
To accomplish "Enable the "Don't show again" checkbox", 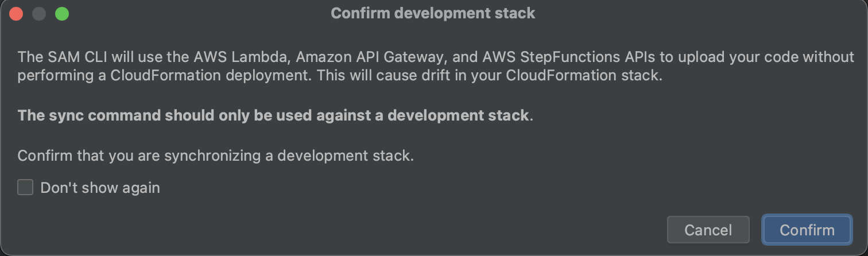I will point(25,188).
